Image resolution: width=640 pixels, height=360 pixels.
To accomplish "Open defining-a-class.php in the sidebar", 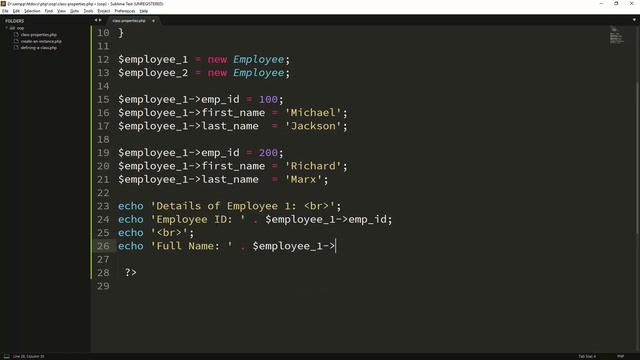I will click(39, 48).
